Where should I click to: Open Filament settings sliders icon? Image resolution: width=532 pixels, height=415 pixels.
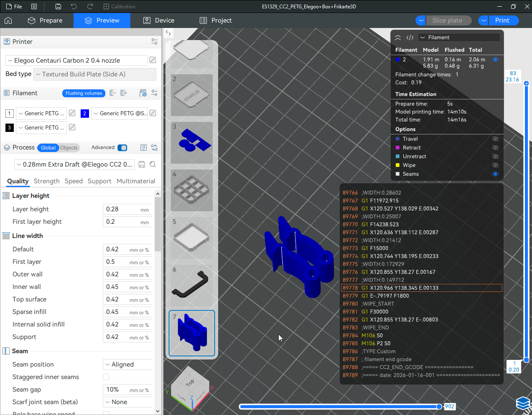point(154,93)
